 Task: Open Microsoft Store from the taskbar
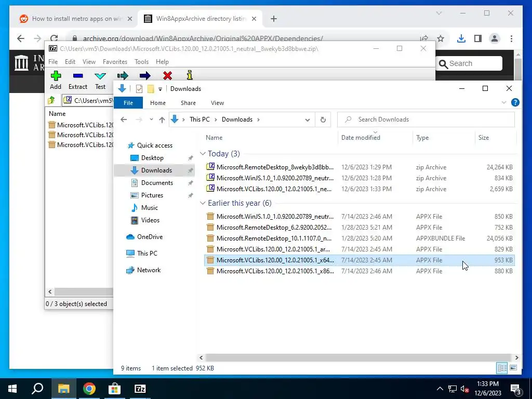click(x=115, y=389)
